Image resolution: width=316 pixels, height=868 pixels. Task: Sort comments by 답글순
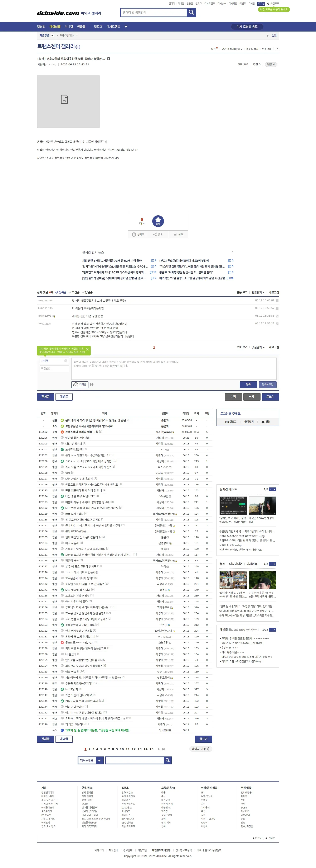pos(87,292)
